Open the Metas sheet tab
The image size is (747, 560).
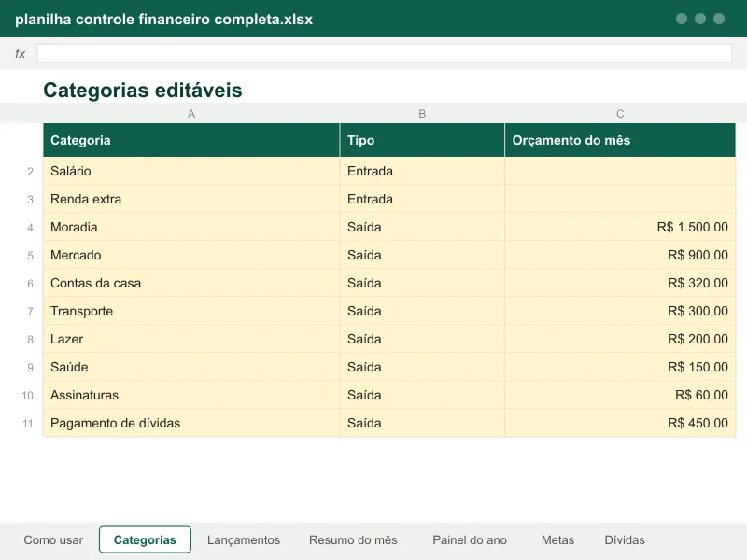(557, 539)
